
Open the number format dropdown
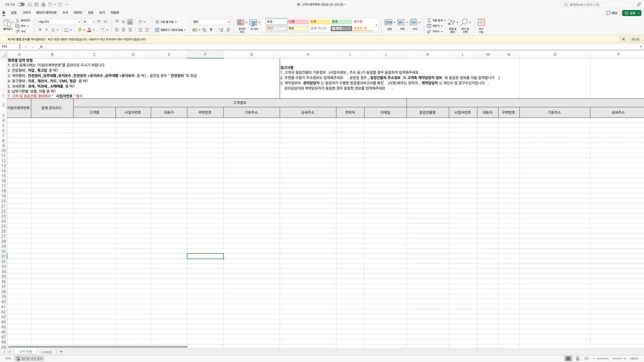coord(229,22)
